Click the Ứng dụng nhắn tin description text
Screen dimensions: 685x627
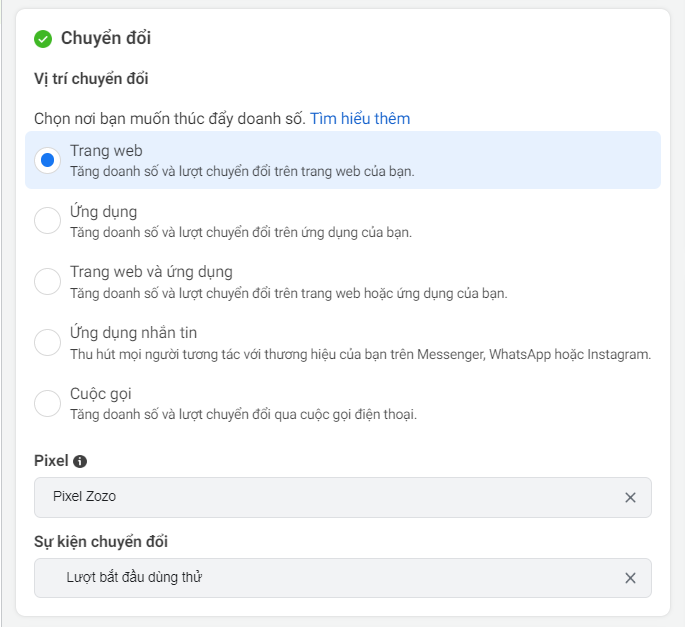(360, 354)
